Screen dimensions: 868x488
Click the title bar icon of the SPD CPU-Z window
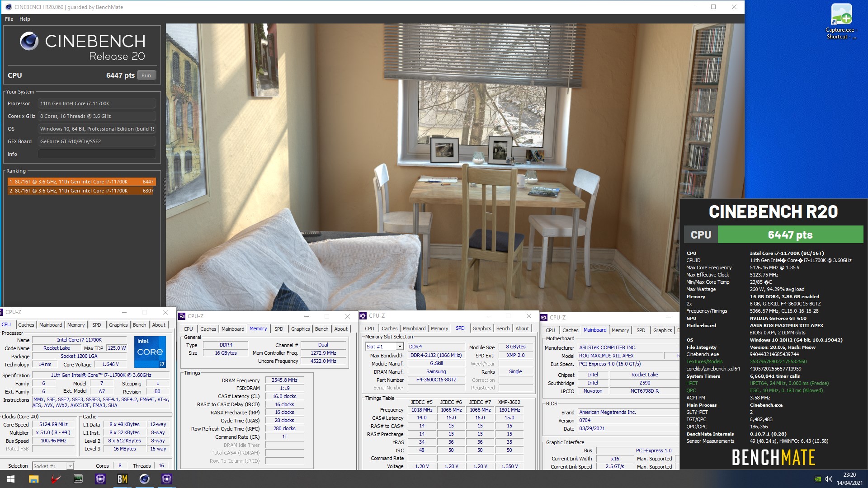tap(363, 316)
